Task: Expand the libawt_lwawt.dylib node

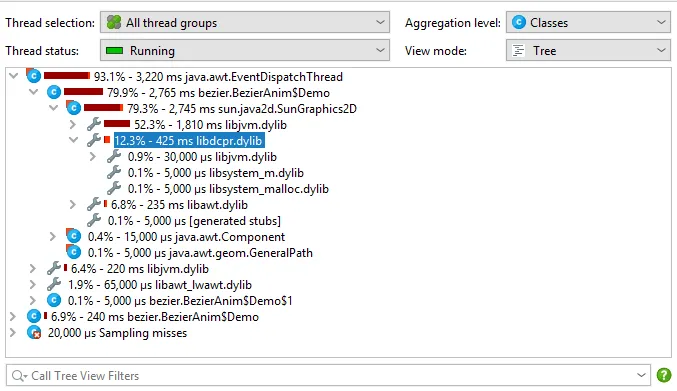Action: pyautogui.click(x=33, y=284)
